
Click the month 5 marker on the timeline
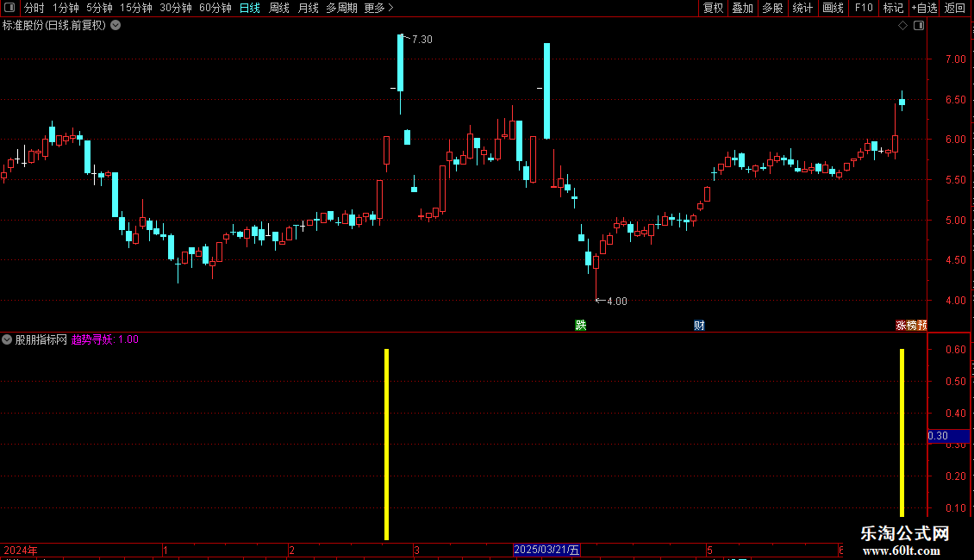coord(709,551)
